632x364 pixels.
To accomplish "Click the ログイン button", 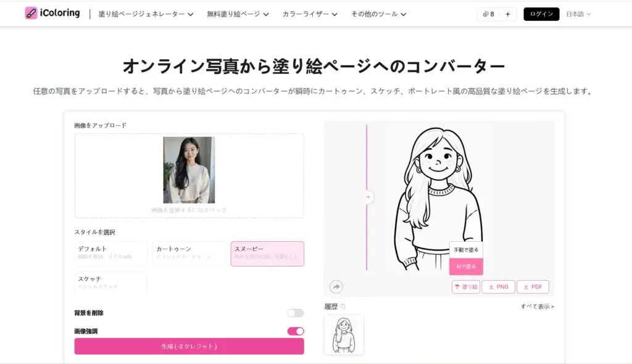I will click(x=541, y=13).
